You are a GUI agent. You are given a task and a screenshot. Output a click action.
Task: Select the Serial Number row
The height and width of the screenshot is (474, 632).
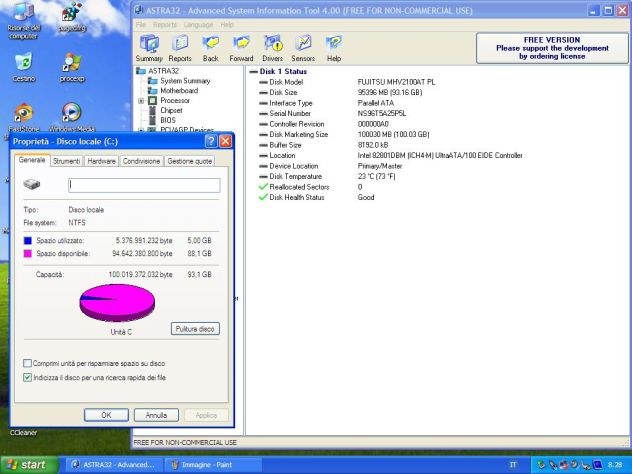pos(333,114)
